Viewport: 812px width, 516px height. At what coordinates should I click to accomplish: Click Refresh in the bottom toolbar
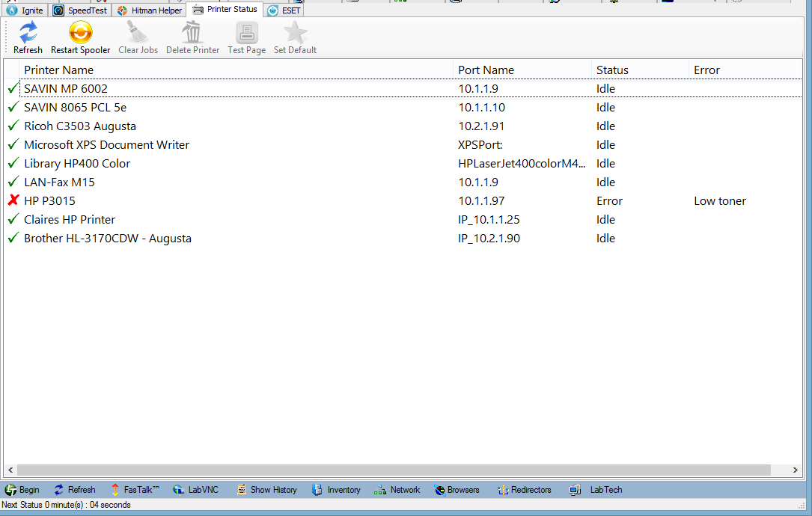[75, 490]
